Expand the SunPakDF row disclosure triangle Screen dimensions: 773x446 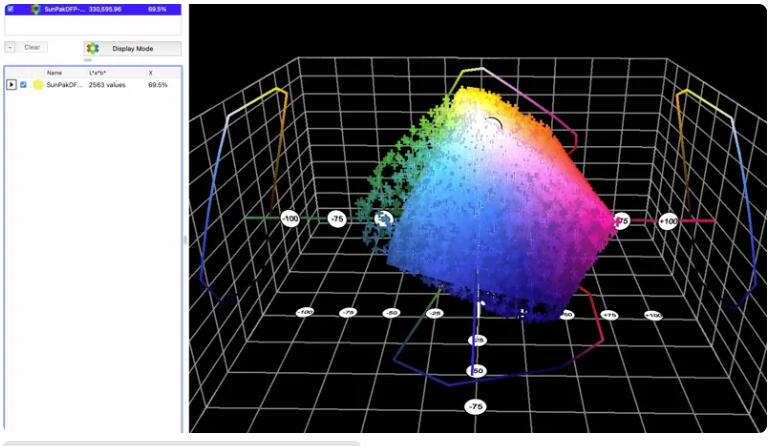click(x=11, y=85)
